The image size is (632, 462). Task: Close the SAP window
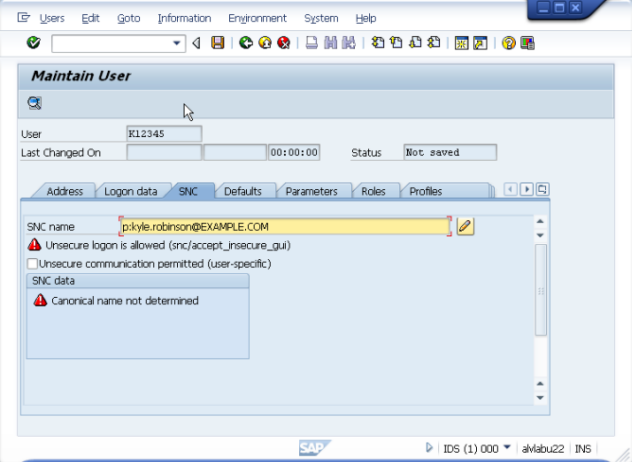click(576, 8)
